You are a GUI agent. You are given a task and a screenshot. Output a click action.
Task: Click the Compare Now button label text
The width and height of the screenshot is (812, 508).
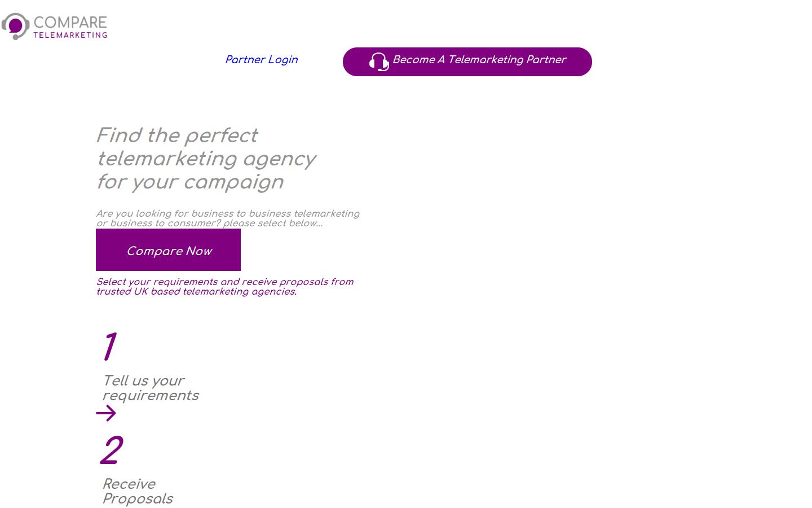[x=169, y=251]
